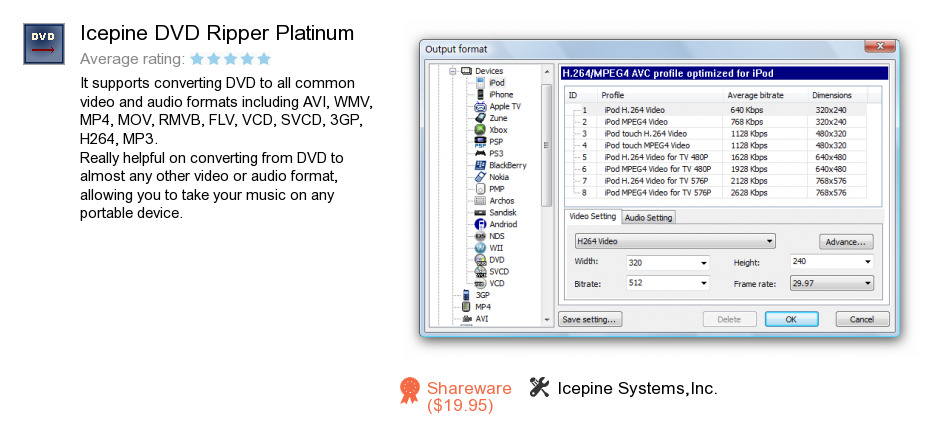Click the Shareware ($19.95) license text
The image size is (940, 441).
(x=469, y=397)
